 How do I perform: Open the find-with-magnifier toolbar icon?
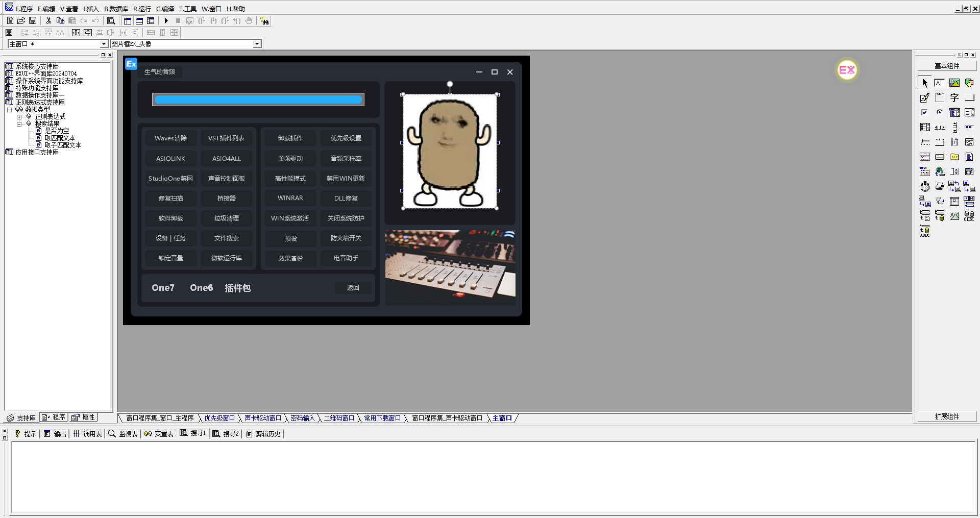pyautogui.click(x=111, y=21)
